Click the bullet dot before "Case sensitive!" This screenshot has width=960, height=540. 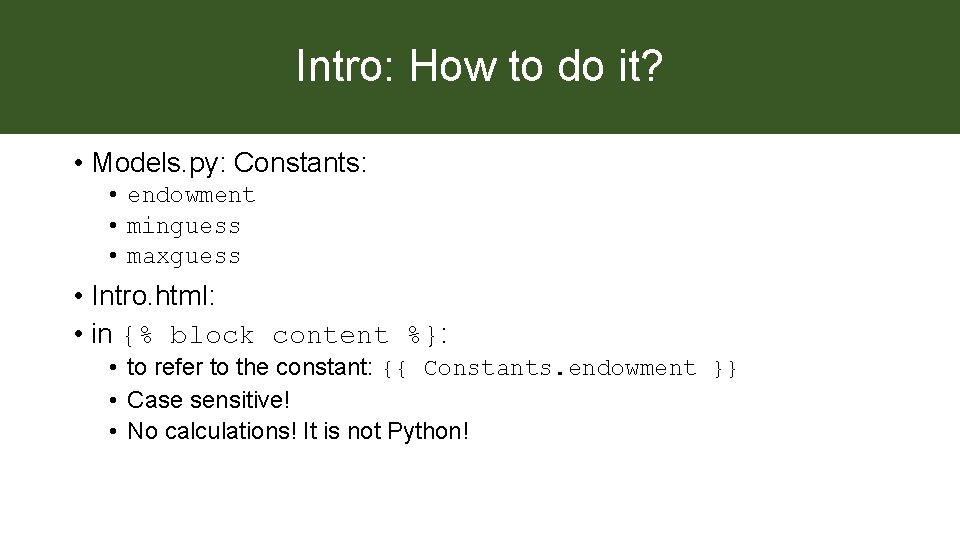click(116, 400)
